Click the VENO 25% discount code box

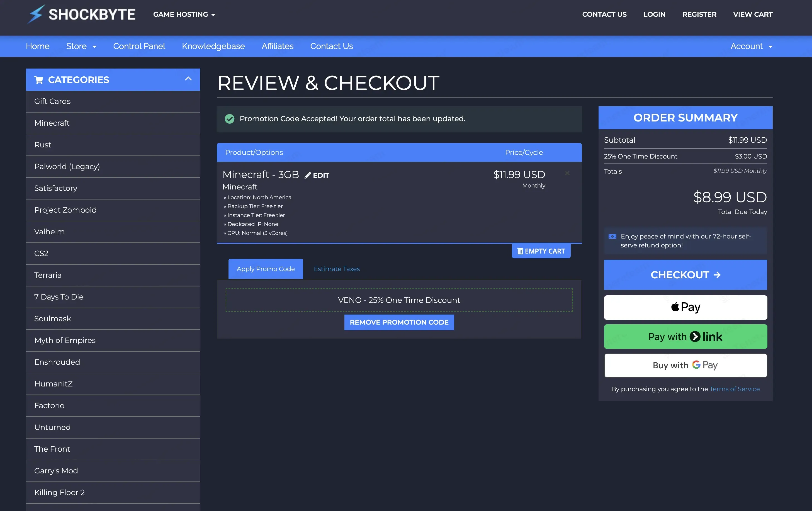click(399, 300)
